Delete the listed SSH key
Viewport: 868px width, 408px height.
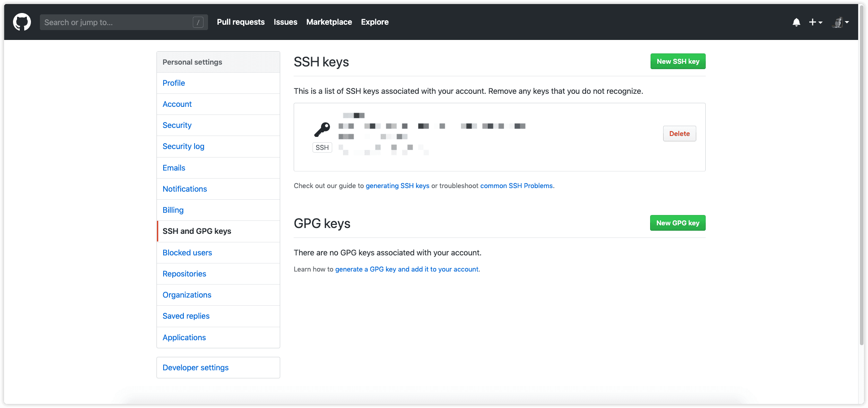(680, 134)
